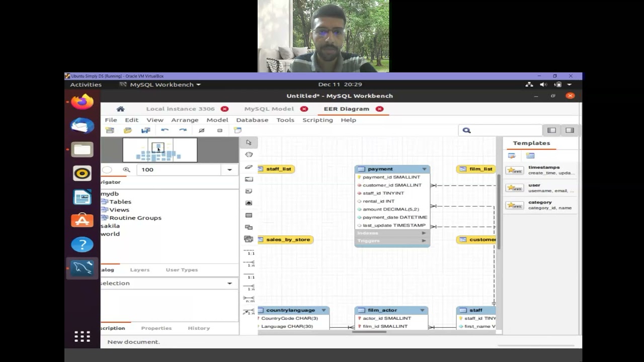Select the timestamps template
This screenshot has height=362, width=644.
click(x=540, y=170)
